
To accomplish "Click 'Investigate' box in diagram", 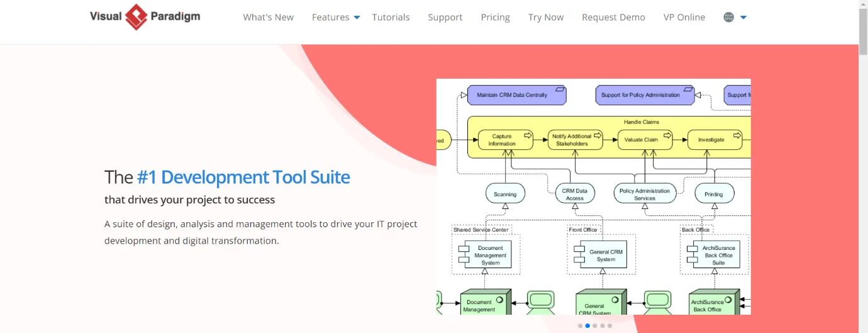I will tap(715, 140).
